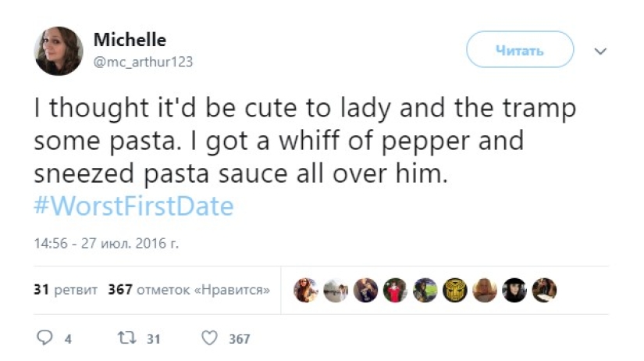Open Michelle's profile picture

coord(59,51)
